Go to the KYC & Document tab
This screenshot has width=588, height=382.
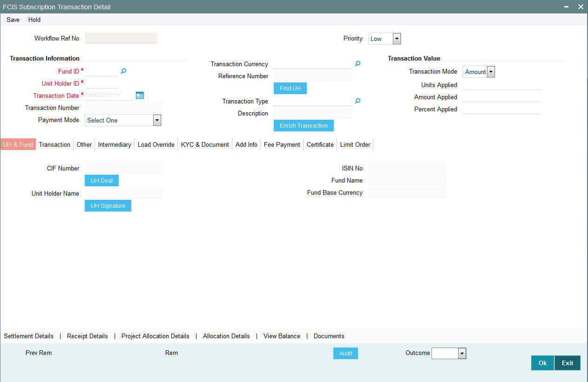coord(205,144)
